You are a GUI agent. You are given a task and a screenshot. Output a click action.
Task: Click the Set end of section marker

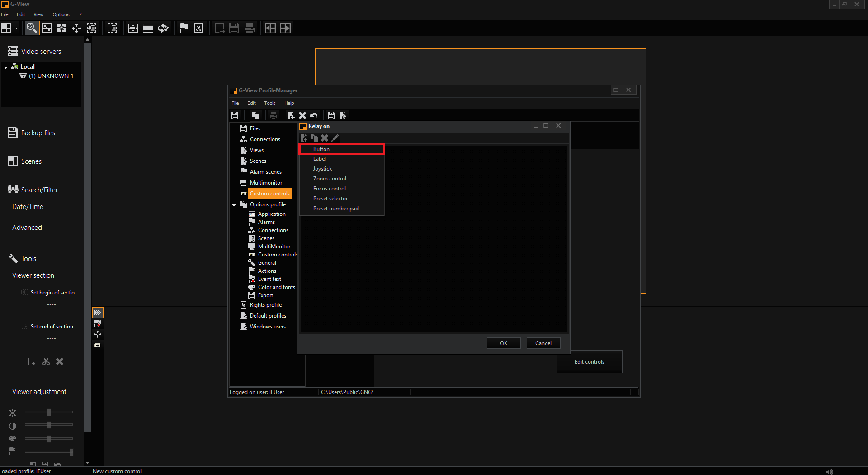[25, 326]
